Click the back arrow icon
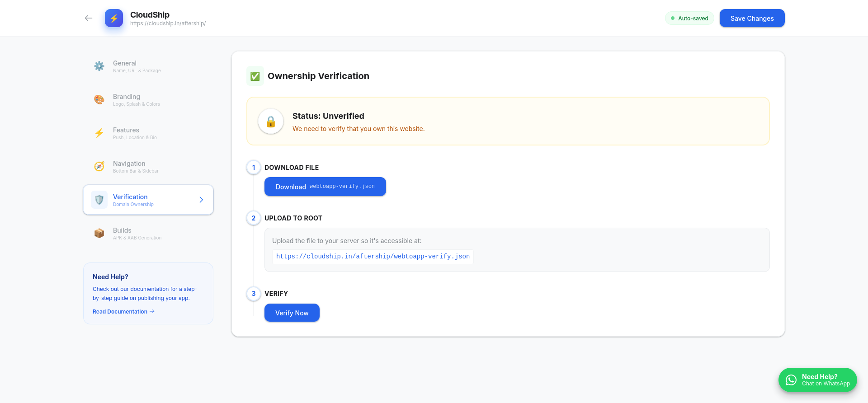This screenshot has height=403, width=868. tap(89, 18)
